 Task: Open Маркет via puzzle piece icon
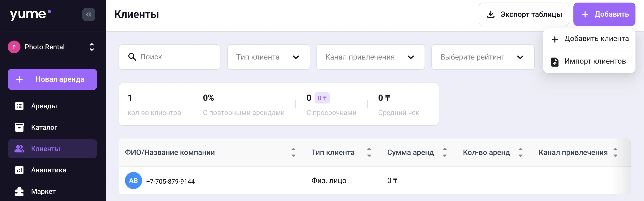click(x=19, y=191)
